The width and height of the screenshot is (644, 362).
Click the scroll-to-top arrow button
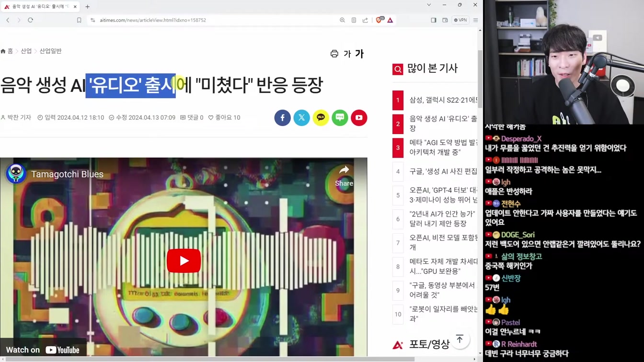click(460, 339)
